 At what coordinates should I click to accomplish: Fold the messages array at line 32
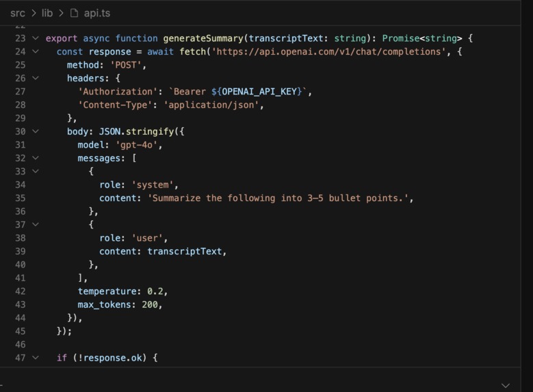36,158
